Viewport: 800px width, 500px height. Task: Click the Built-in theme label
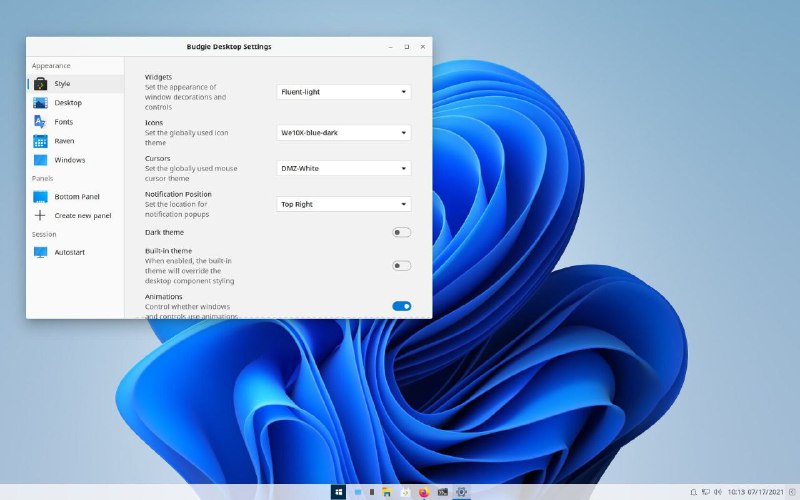click(168, 251)
